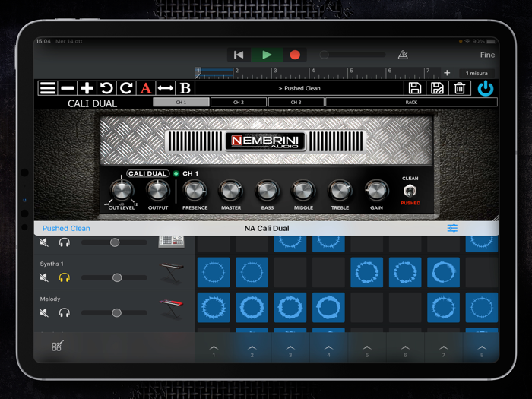Trigger column 8 arrow
Viewport: 532px width, 399px height.
(482, 348)
